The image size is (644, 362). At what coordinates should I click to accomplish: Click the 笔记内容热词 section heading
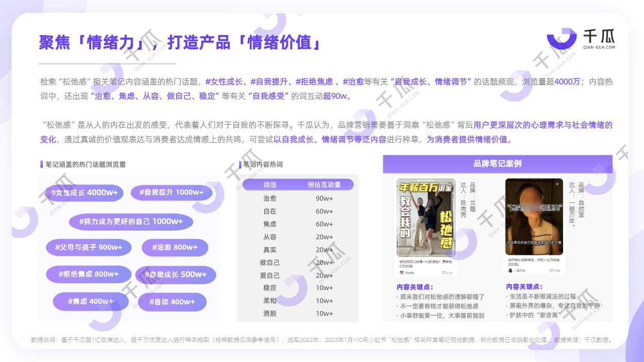pyautogui.click(x=263, y=164)
